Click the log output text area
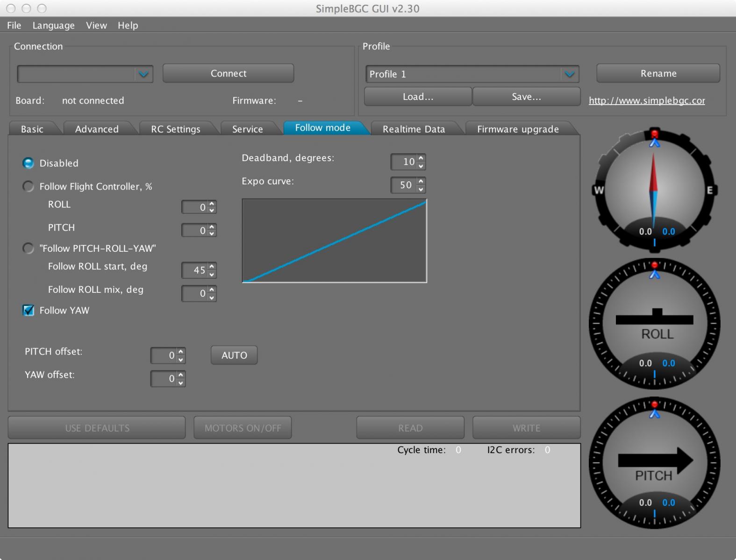The image size is (736, 560). pos(294,486)
